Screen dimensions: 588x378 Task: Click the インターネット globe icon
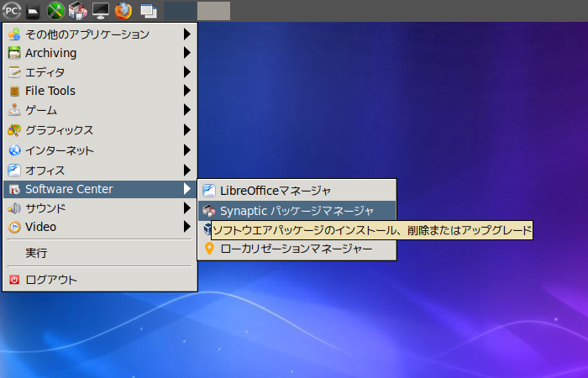14,150
